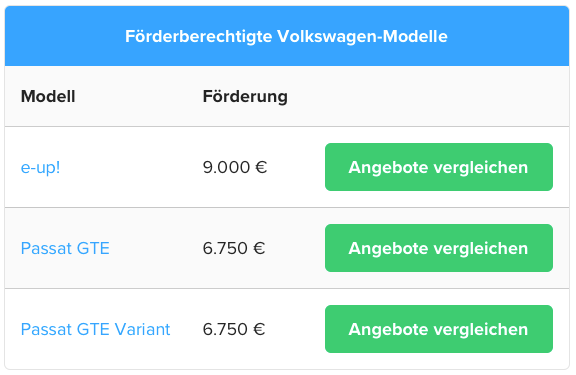Click the word Passat in the last row's link
576x375 pixels.
[46, 329]
